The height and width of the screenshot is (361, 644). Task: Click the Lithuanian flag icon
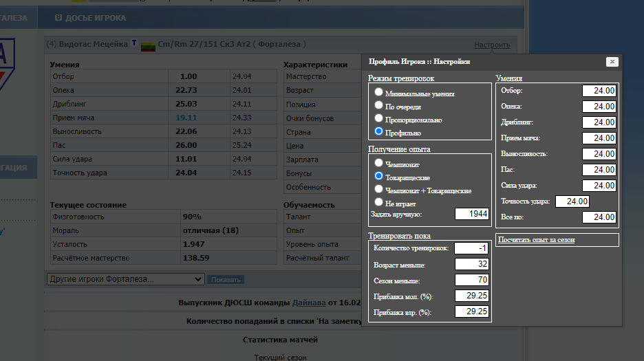[x=148, y=46]
